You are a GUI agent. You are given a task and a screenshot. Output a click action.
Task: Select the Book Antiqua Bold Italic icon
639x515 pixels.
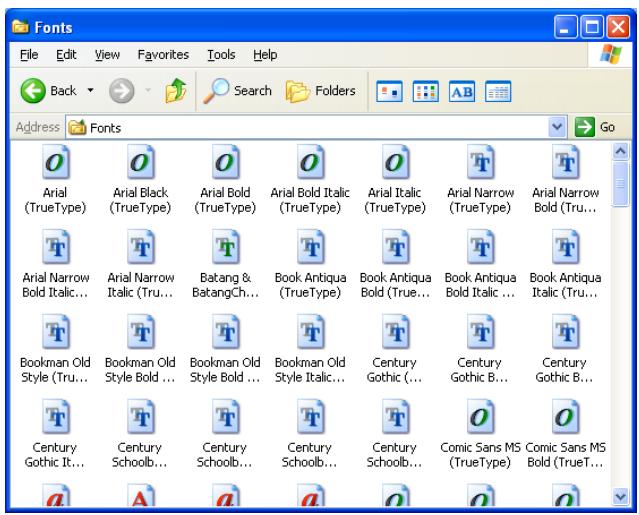(x=480, y=247)
